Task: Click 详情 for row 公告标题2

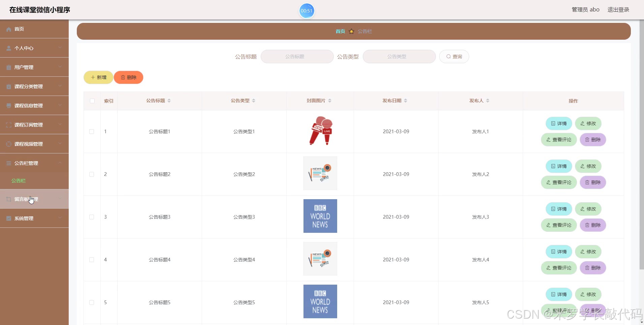Action: (558, 166)
